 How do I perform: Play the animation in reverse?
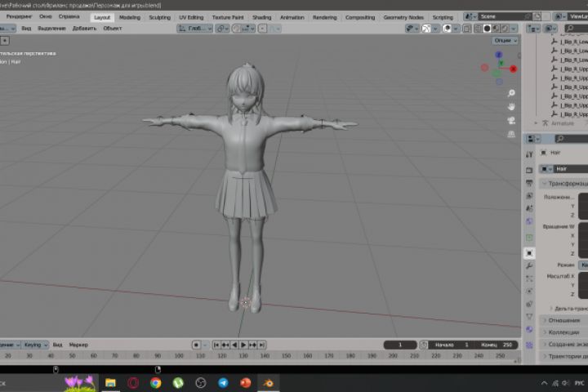coord(234,345)
